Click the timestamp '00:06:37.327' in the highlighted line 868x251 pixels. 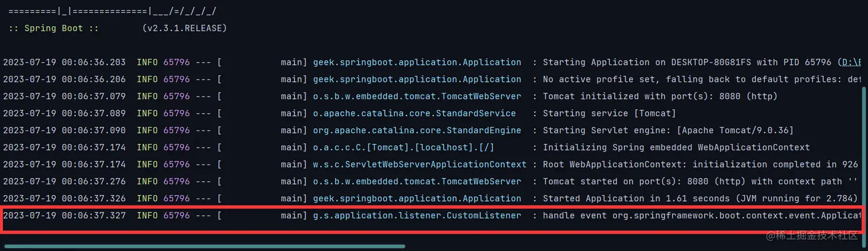coord(94,215)
